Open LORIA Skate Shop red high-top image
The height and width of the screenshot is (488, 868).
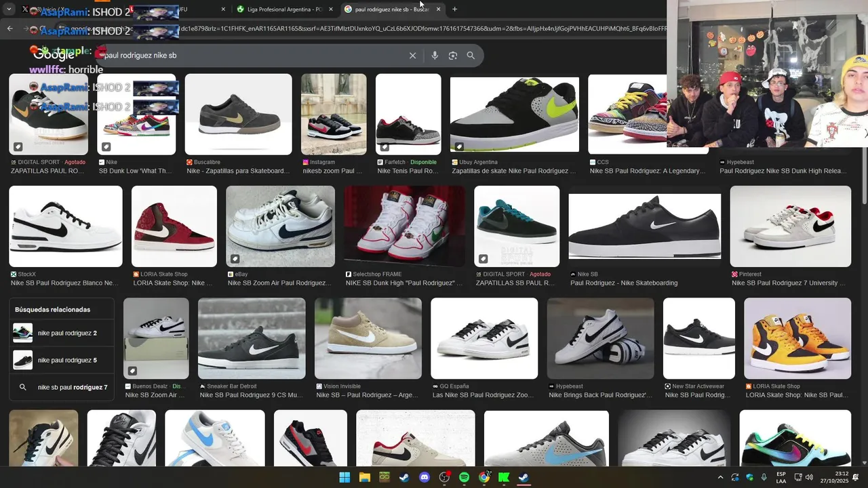click(x=174, y=226)
